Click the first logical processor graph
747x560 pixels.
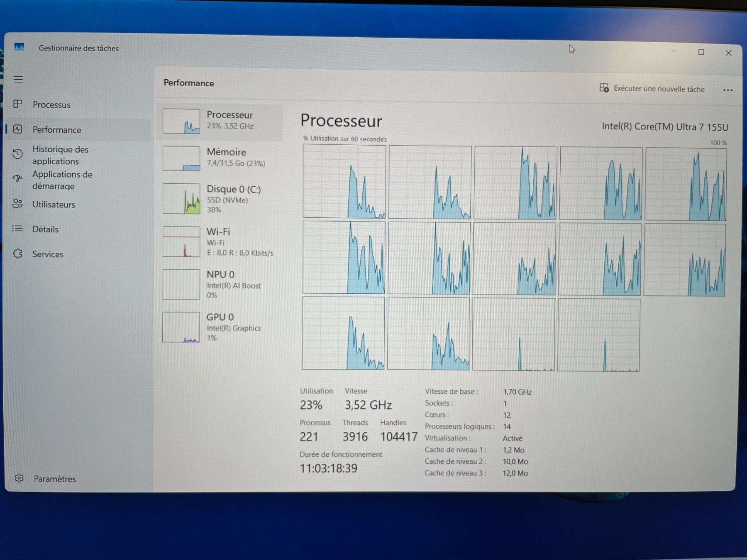[x=344, y=181]
